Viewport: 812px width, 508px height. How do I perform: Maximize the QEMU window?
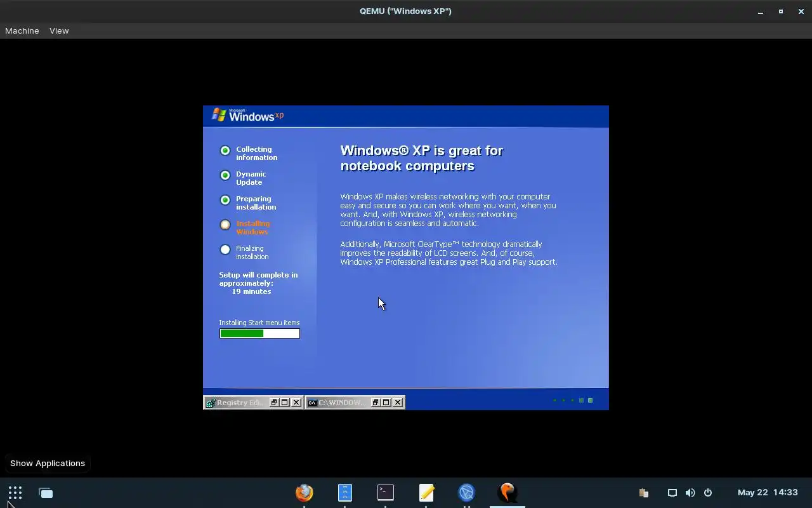pyautogui.click(x=781, y=11)
